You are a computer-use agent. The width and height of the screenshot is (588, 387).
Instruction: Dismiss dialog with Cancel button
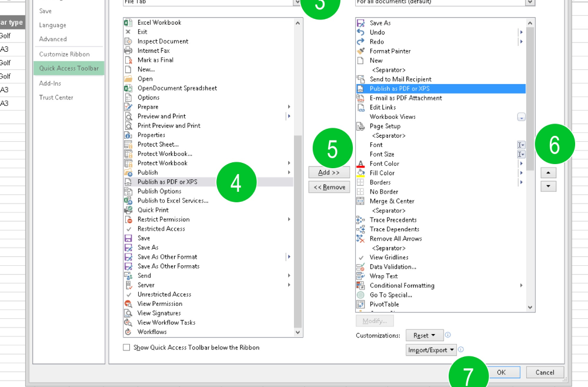pyautogui.click(x=544, y=372)
